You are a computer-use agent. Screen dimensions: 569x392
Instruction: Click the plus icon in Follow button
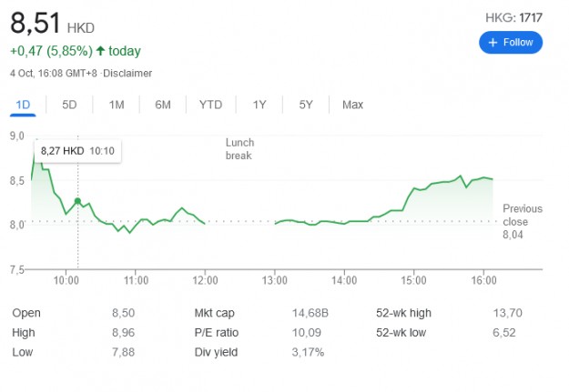click(493, 43)
